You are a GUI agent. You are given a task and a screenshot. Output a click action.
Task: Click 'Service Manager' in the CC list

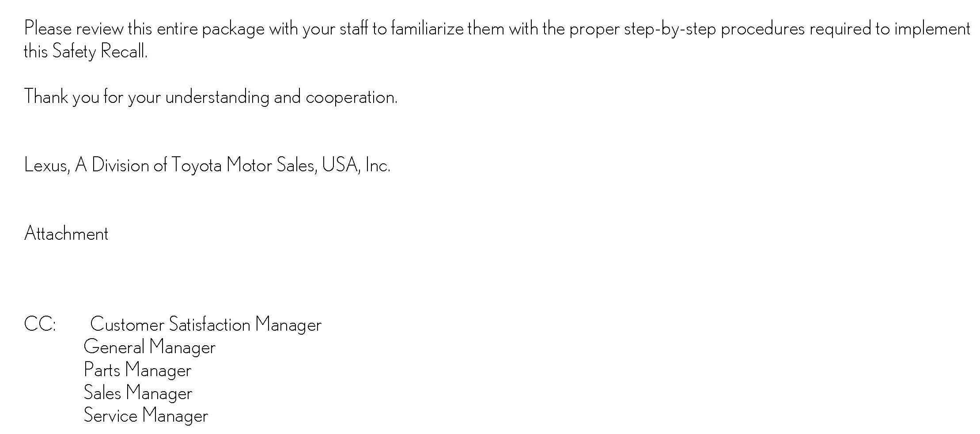point(146,415)
